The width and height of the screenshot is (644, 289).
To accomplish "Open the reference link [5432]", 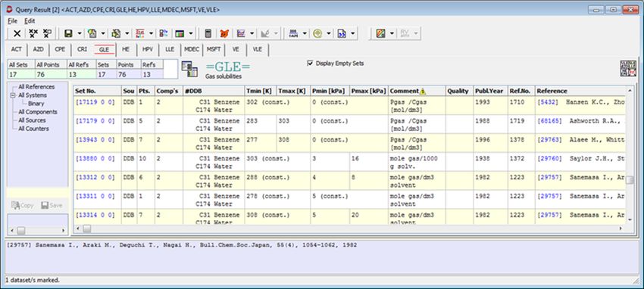I will click(548, 102).
